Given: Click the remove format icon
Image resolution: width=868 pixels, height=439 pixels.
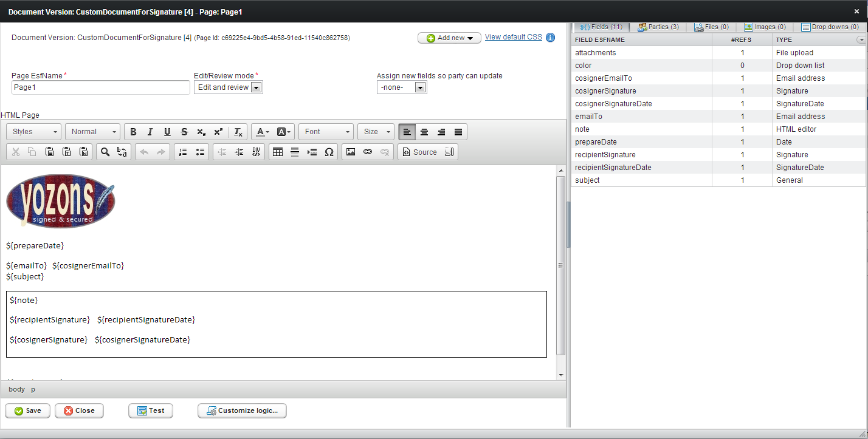Looking at the screenshot, I should coord(238,132).
